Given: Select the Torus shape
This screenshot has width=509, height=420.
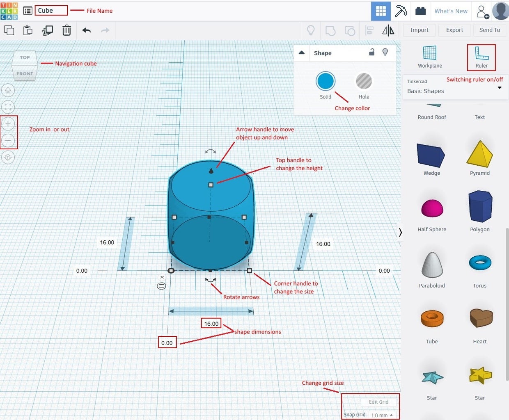Looking at the screenshot, I should coord(479,262).
